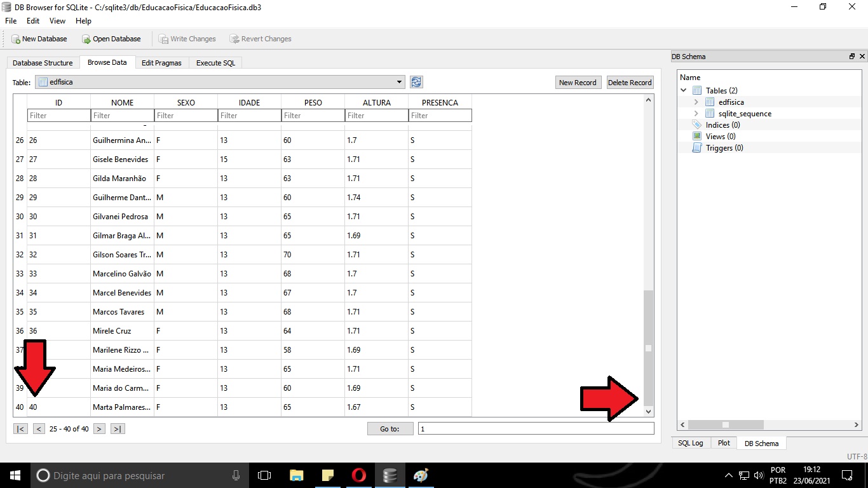Switch to the Execute SQL tab

[215, 63]
